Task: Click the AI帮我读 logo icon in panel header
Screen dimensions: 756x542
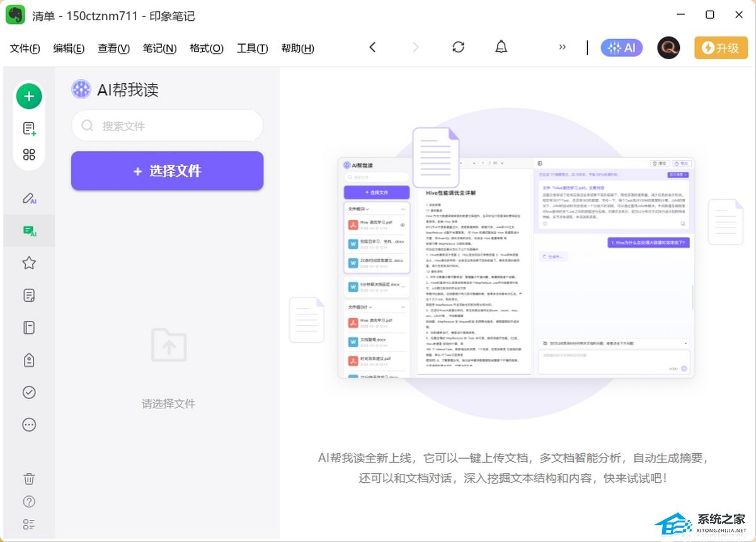Action: coord(81,89)
